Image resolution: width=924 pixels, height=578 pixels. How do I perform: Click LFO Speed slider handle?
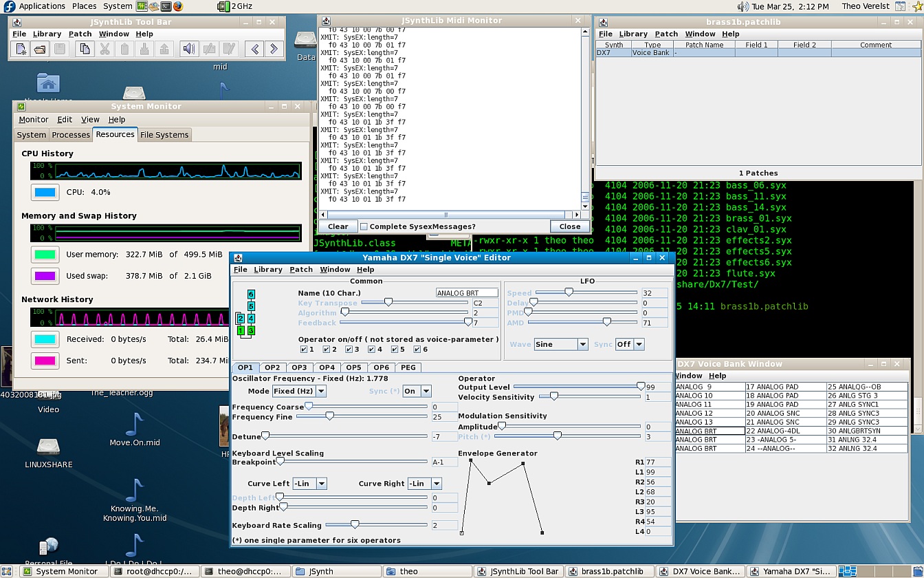(x=569, y=292)
